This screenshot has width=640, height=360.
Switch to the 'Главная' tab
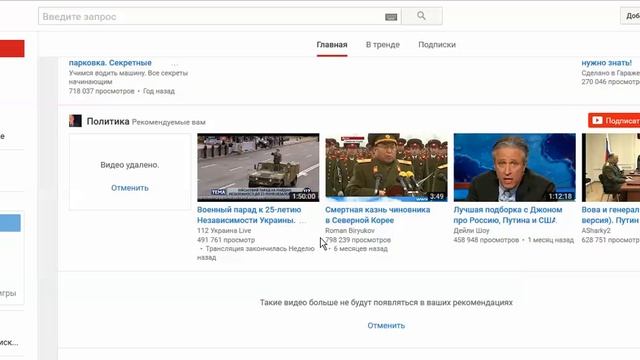[332, 45]
